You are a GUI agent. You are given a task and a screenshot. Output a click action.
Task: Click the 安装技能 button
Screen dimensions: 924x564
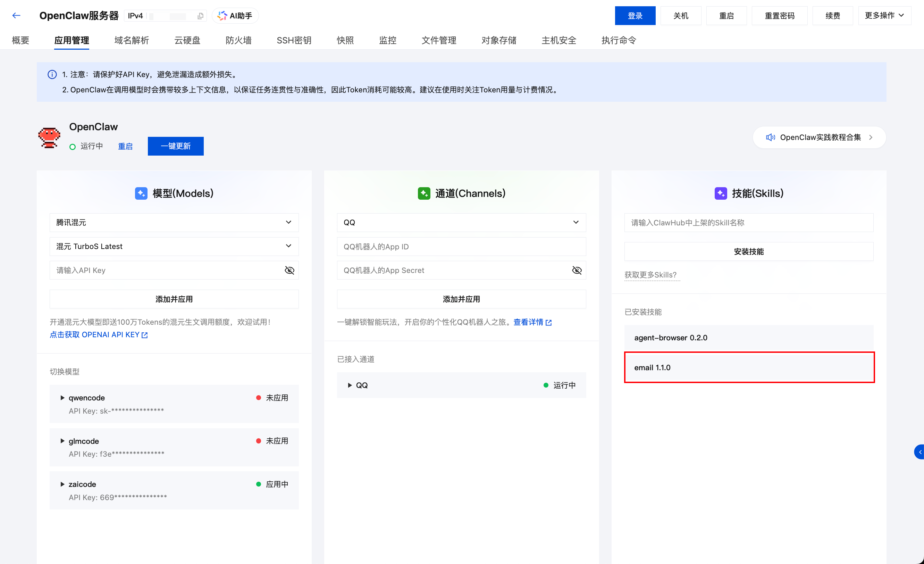point(748,251)
